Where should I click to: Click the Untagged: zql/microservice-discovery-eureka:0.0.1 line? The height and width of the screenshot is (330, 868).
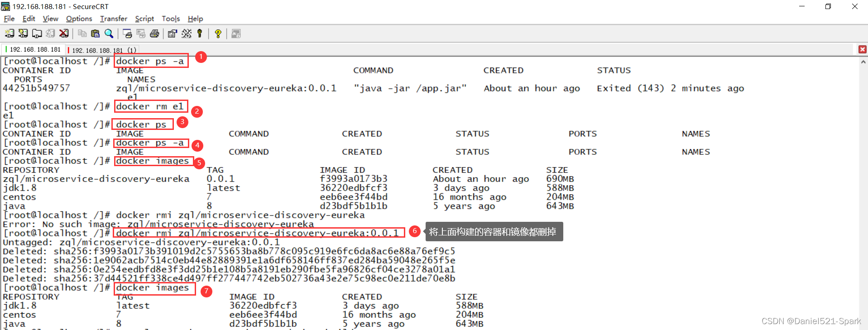click(x=141, y=242)
